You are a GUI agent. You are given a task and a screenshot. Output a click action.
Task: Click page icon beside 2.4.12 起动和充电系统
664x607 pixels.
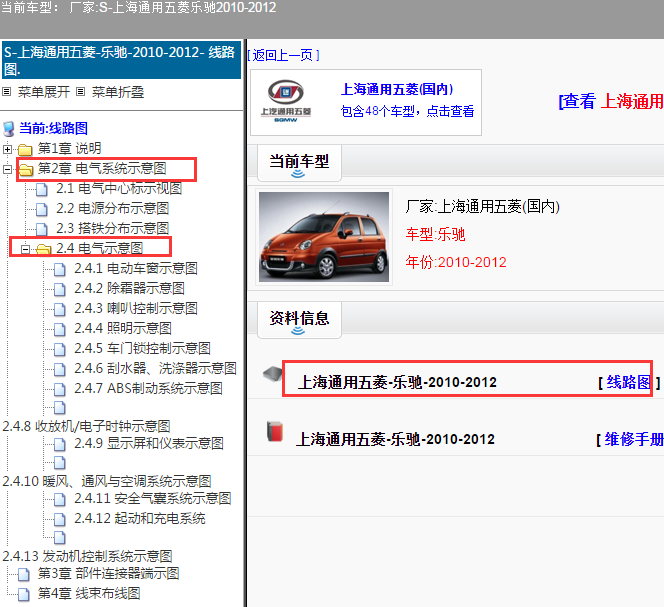tap(60, 519)
